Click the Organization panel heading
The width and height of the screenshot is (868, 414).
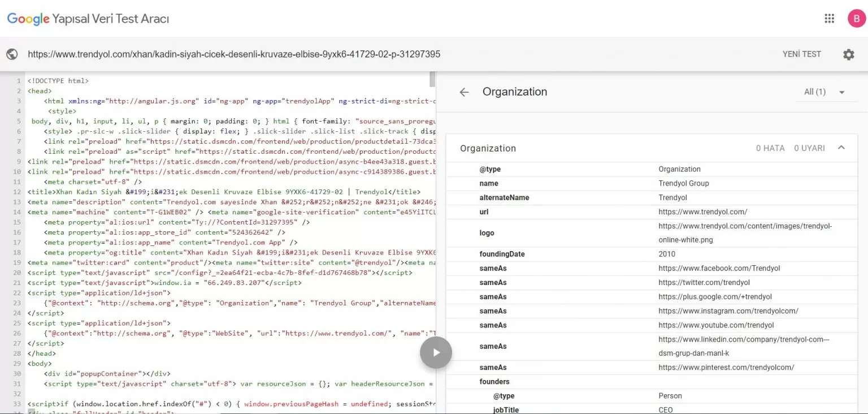[515, 92]
